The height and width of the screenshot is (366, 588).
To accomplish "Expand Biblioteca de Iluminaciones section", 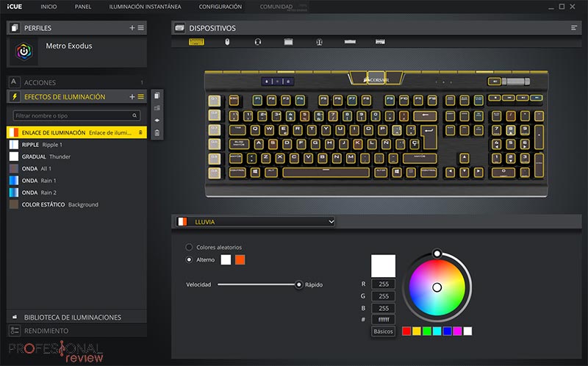I will 76,317.
